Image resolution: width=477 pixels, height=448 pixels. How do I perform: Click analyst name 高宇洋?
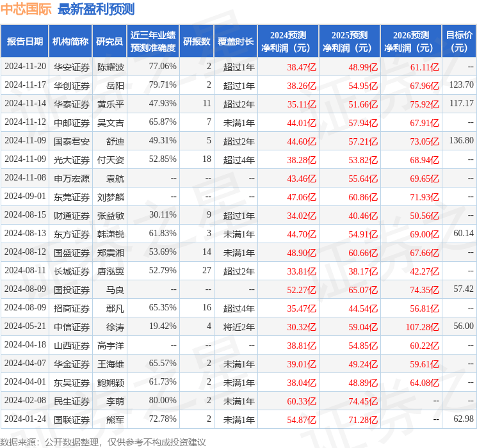(111, 346)
